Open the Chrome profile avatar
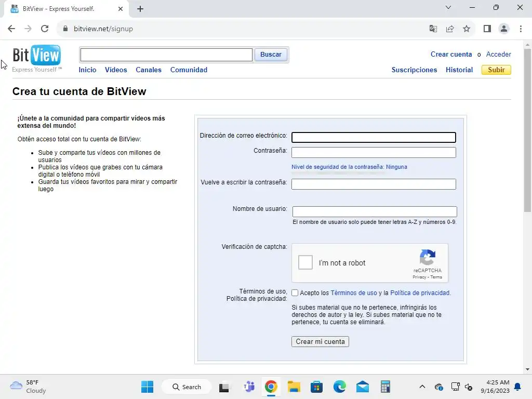Viewport: 532px width, 399px height. point(504,29)
